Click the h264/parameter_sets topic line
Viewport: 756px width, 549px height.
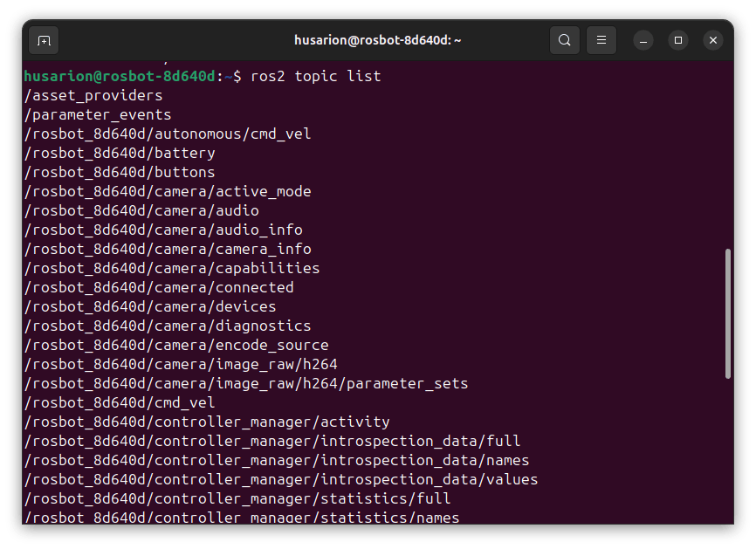(246, 384)
